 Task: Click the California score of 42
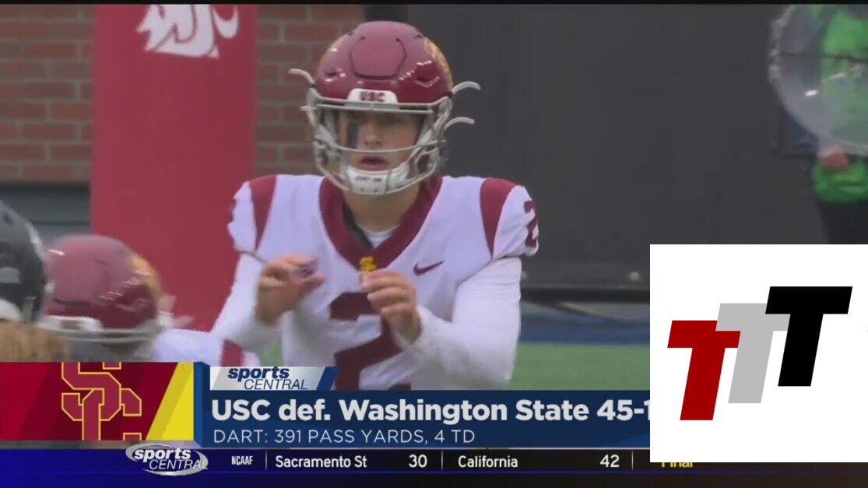tap(610, 462)
